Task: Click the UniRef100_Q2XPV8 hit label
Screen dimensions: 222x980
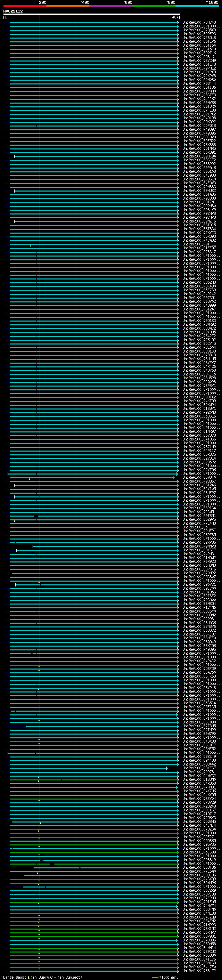Action: [199, 76]
